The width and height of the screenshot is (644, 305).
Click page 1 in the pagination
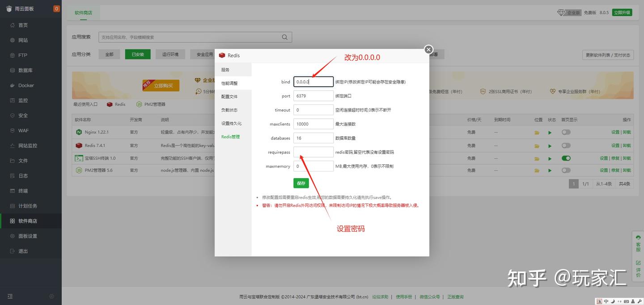pos(573,184)
